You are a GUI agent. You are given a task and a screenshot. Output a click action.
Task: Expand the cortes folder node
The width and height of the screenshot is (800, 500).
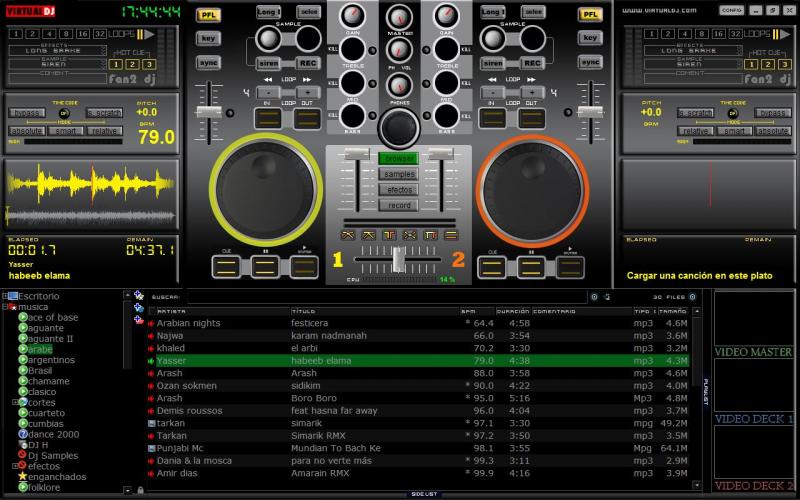click(x=15, y=402)
